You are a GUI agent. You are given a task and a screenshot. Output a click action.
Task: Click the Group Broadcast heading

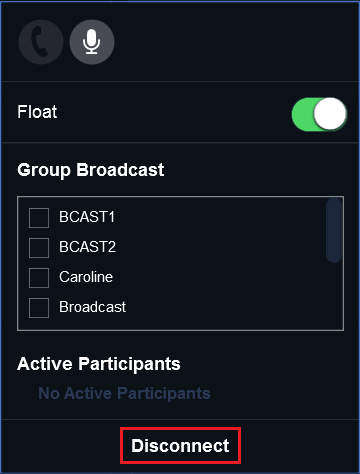coord(91,170)
